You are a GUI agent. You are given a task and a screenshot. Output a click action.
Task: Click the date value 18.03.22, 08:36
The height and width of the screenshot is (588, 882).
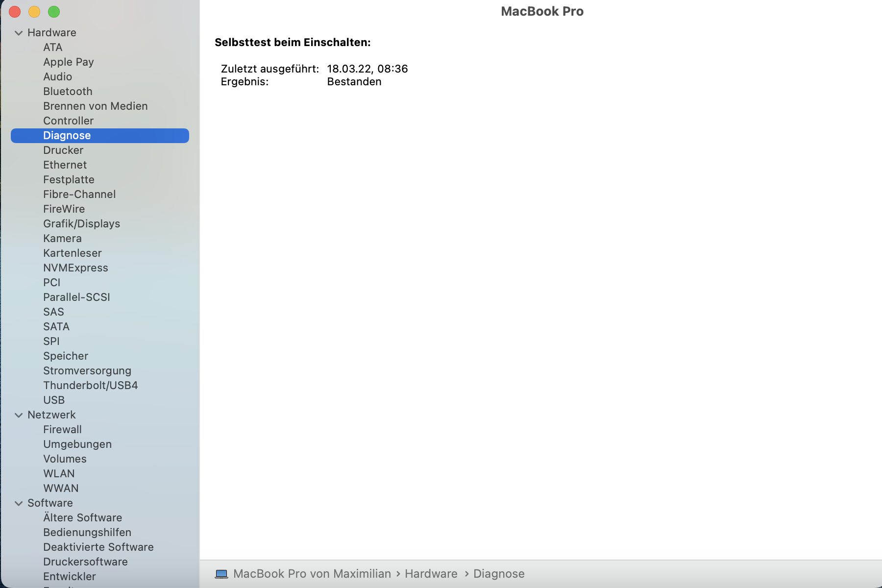[x=367, y=69]
